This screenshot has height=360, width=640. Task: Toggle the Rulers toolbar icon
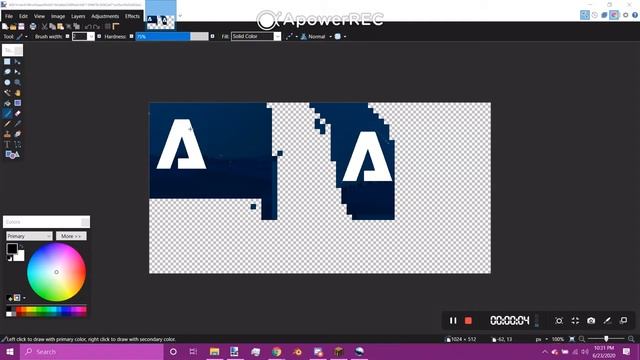point(116,27)
